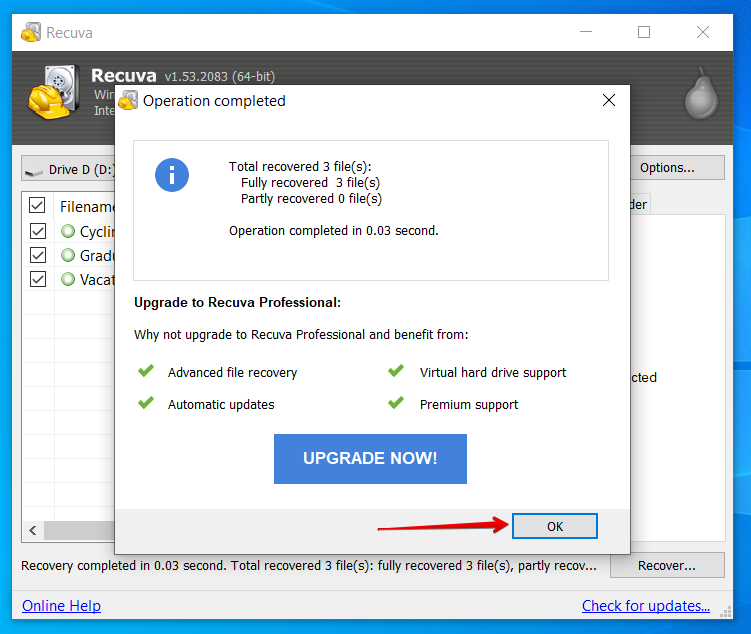Image resolution: width=751 pixels, height=634 pixels.
Task: Toggle the select-all checkbox beside Filename
Action: (37, 205)
